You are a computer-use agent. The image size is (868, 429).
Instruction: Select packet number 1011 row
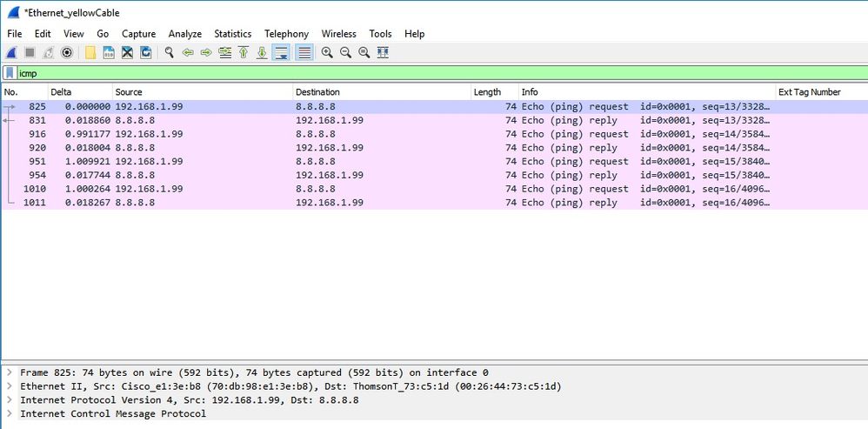[x=435, y=203]
